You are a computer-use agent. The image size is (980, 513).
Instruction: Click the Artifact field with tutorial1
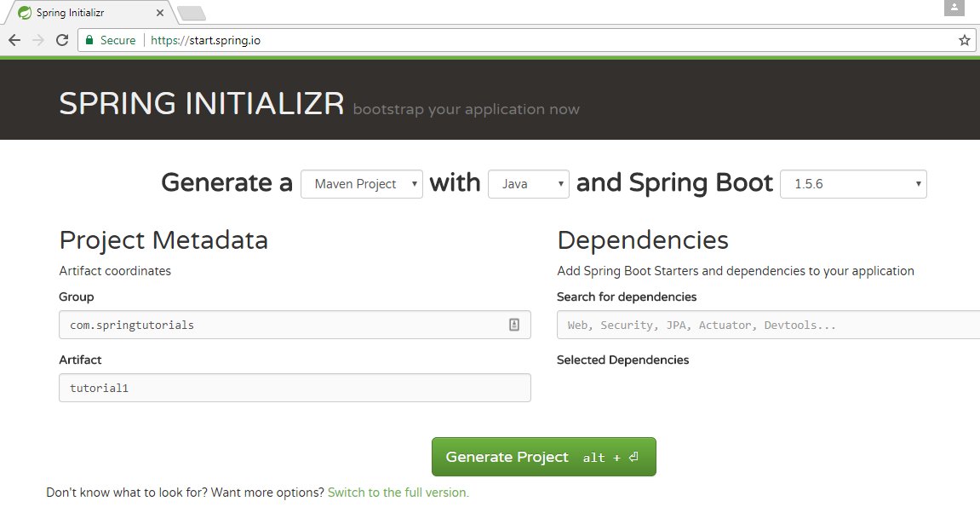[295, 388]
